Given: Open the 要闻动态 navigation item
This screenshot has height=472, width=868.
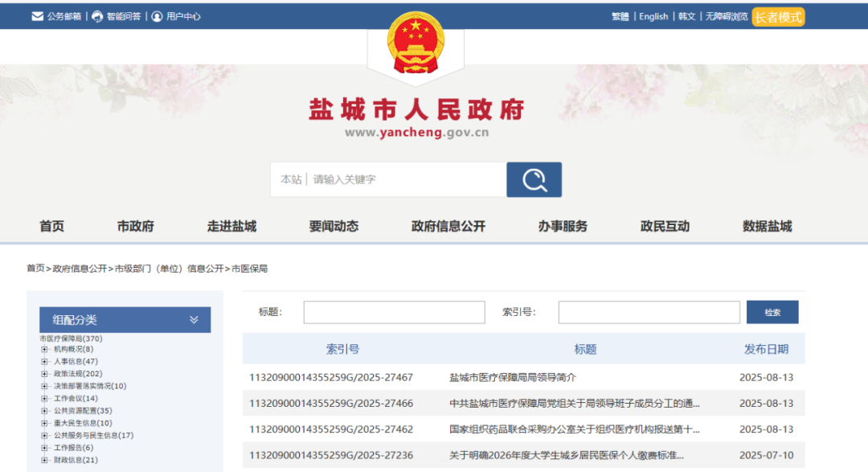Looking at the screenshot, I should [334, 226].
